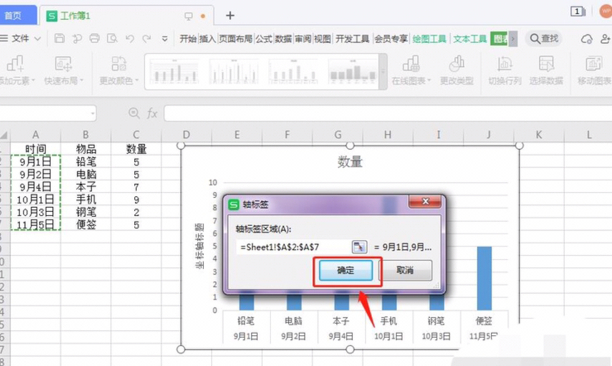Click the undo arrow icon
The image size is (612, 366).
click(x=130, y=38)
